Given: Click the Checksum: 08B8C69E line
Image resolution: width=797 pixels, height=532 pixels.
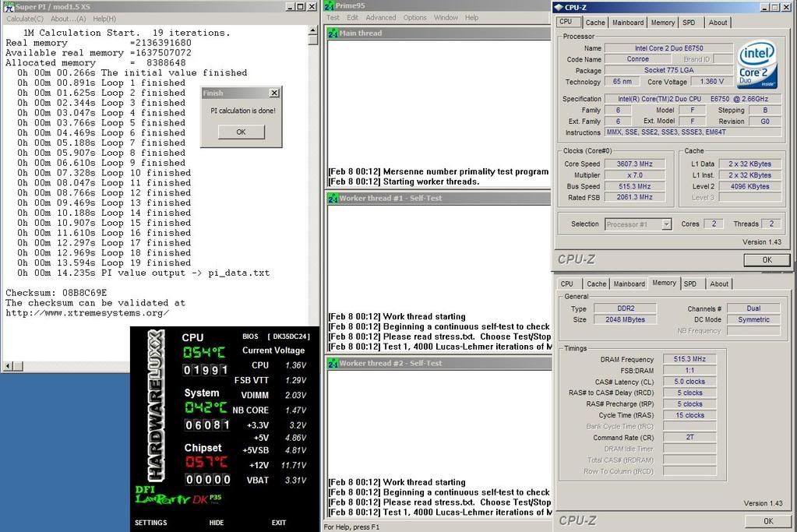Looking at the screenshot, I should pyautogui.click(x=56, y=293).
